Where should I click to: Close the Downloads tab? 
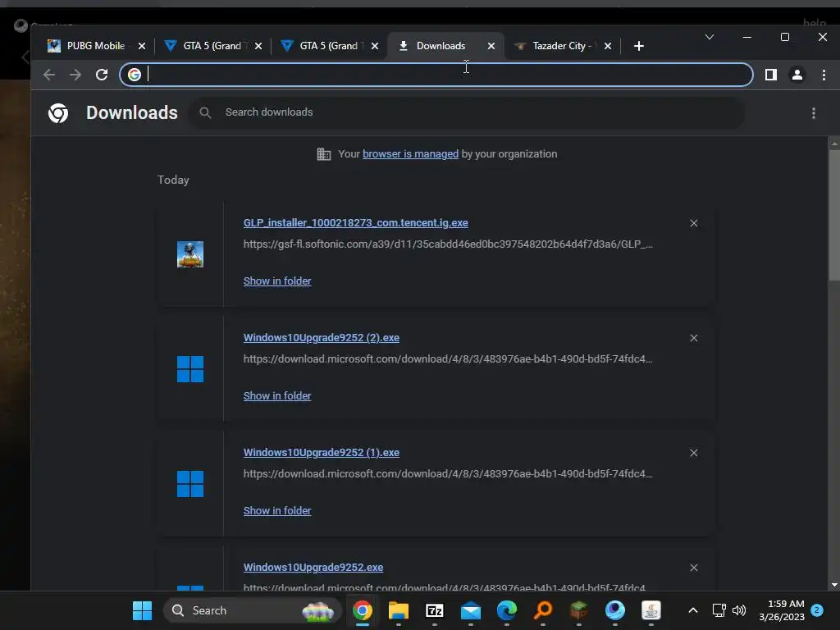tap(491, 46)
